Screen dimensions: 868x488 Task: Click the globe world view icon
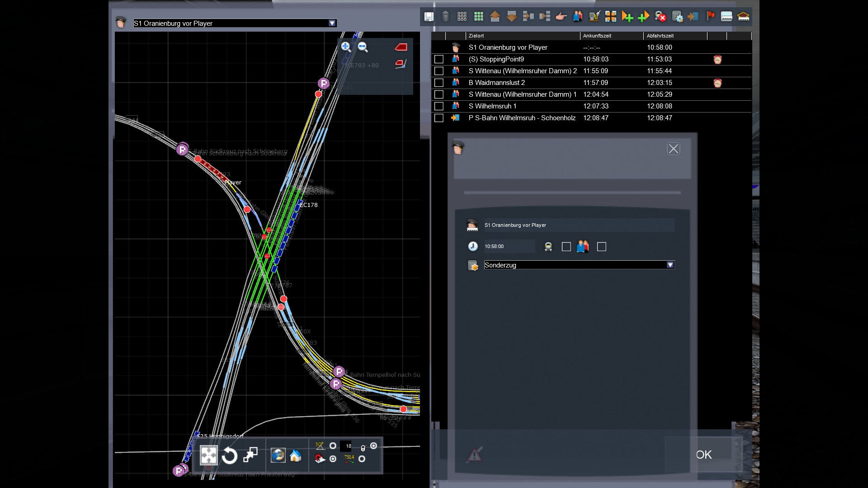[x=278, y=455]
